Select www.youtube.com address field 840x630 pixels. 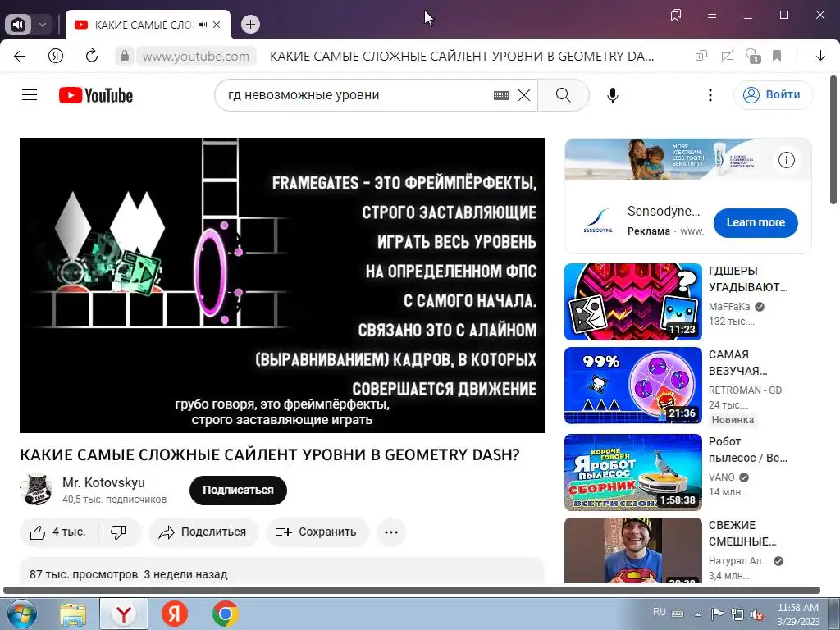point(196,57)
